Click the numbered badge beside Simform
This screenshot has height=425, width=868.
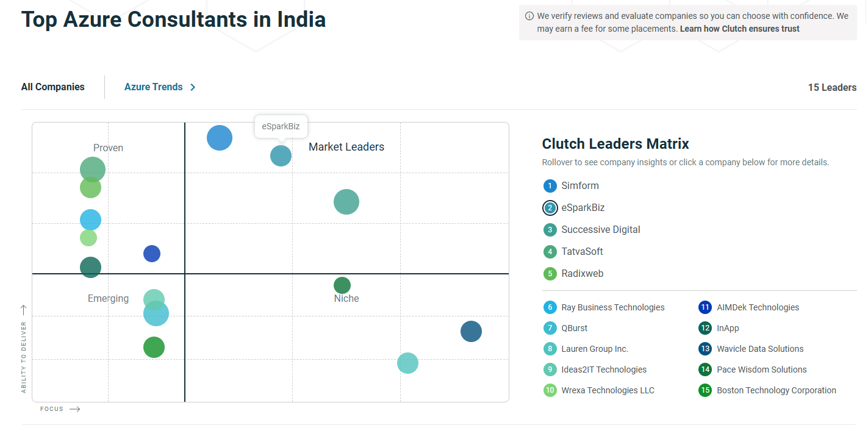click(x=550, y=185)
